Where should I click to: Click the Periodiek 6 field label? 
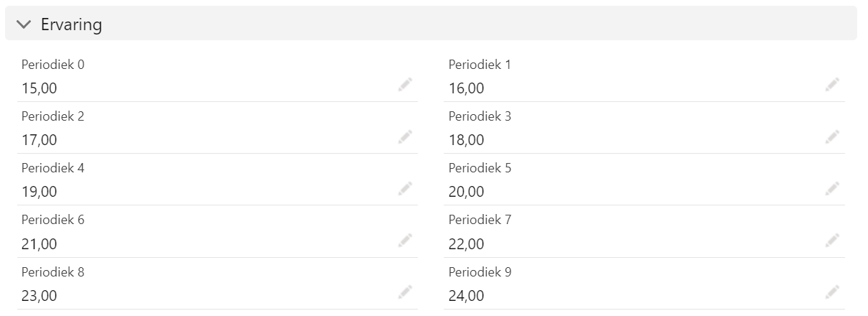52,220
